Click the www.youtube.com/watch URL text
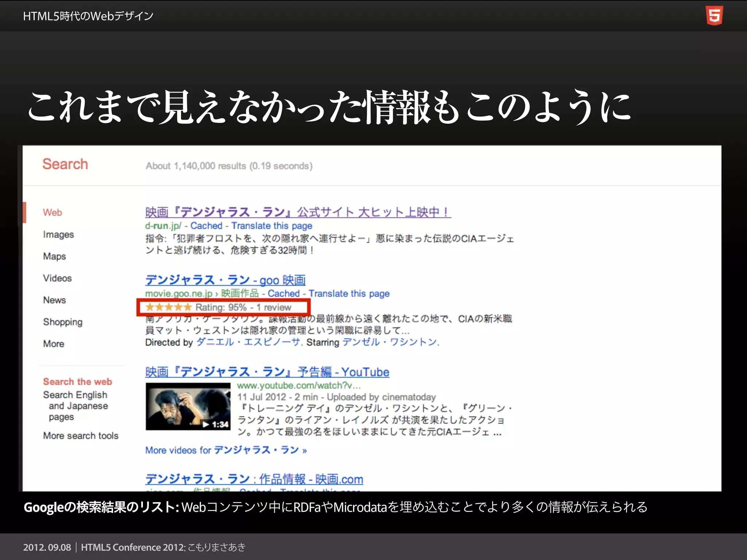 299,385
